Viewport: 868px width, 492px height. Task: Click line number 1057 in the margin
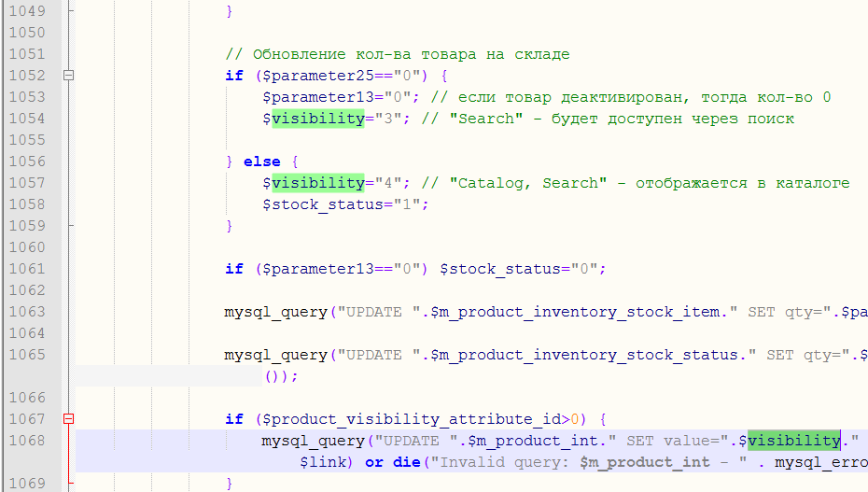click(26, 183)
